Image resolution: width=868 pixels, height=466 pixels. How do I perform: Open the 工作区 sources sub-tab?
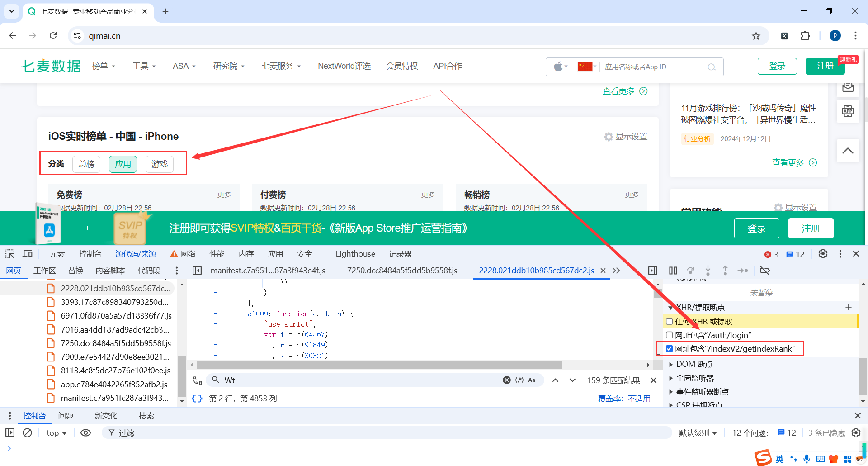click(x=44, y=271)
